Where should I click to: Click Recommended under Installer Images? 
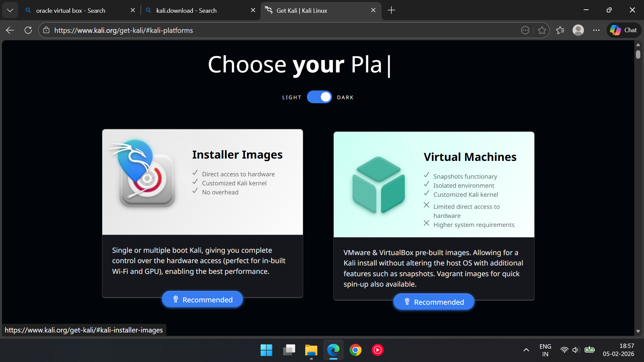[202, 299]
